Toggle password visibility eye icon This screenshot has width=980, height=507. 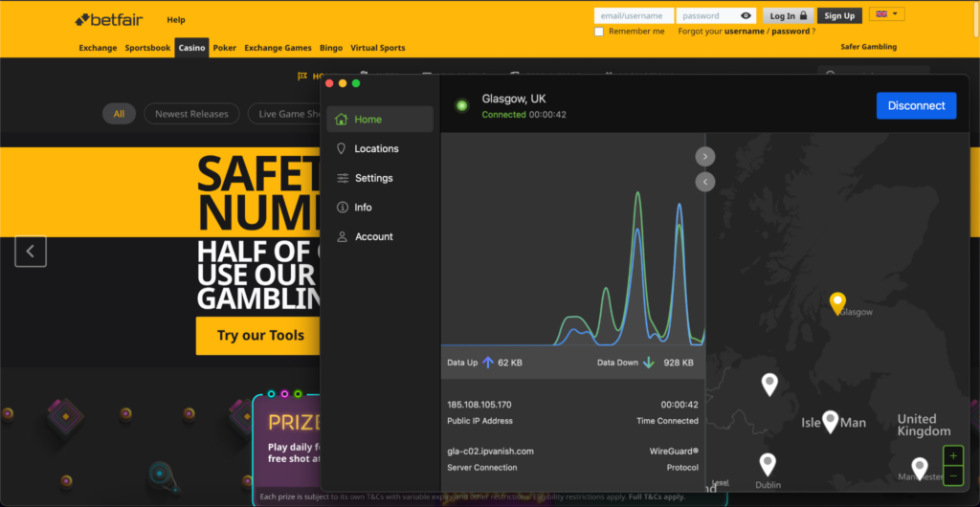click(746, 15)
